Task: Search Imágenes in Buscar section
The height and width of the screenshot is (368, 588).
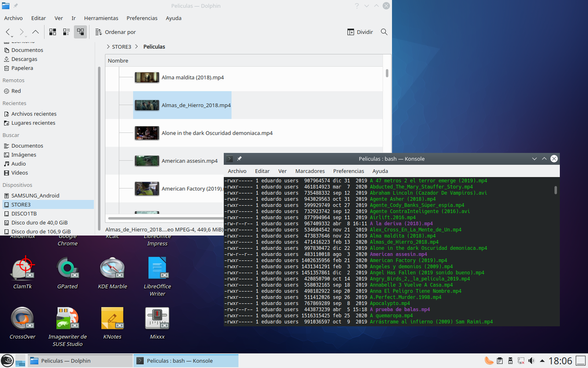Action: [x=24, y=155]
